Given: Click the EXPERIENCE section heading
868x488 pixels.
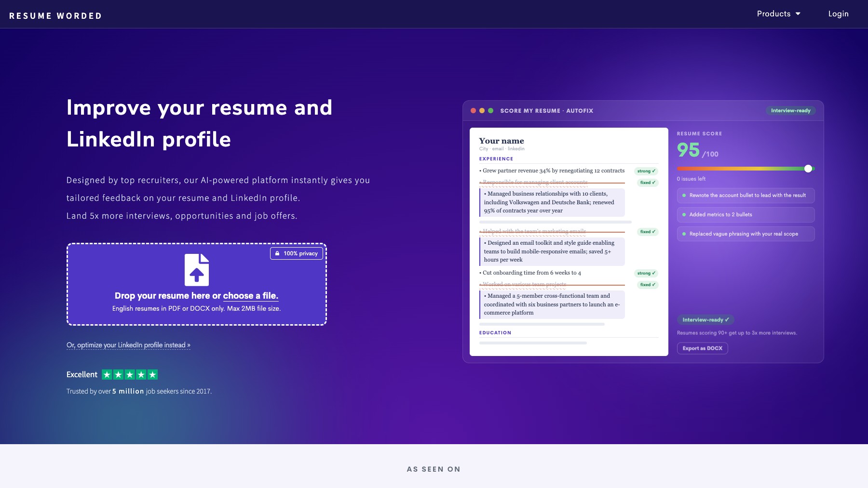Looking at the screenshot, I should [x=496, y=159].
